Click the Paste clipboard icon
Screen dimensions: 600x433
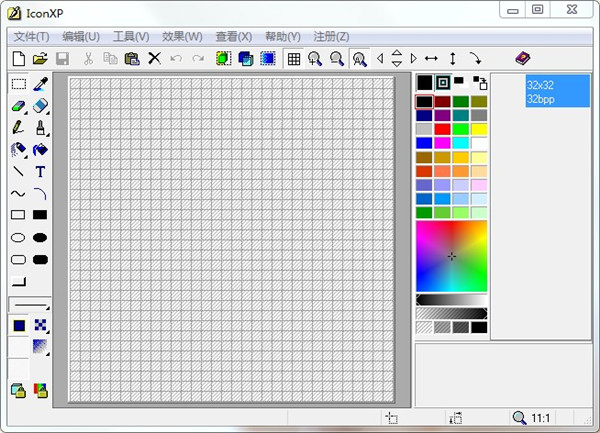click(131, 59)
